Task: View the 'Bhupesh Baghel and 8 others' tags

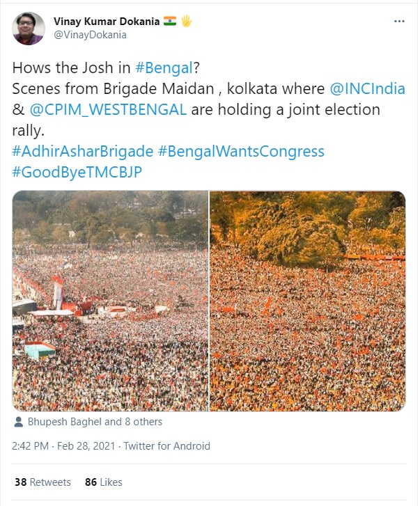Action: pos(94,422)
